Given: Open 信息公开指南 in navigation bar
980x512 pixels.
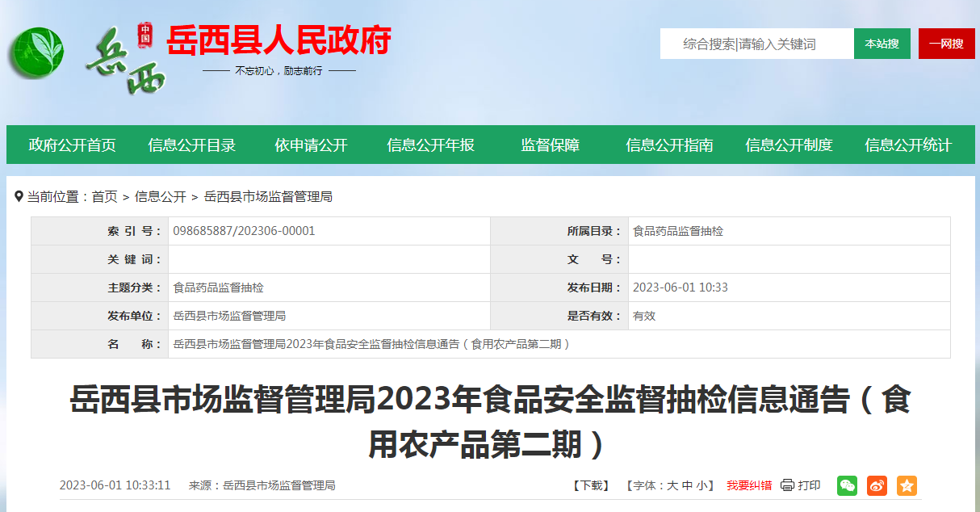Looking at the screenshot, I should tap(670, 145).
